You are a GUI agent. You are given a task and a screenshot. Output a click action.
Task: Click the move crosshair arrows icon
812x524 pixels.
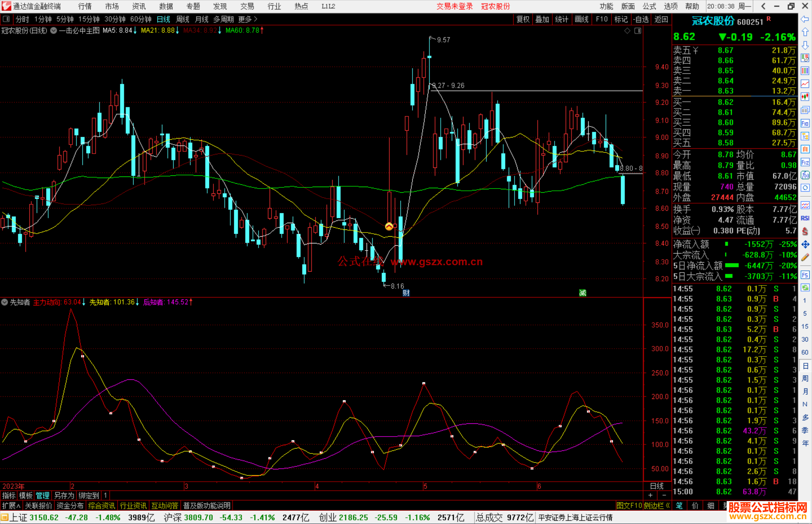point(805,245)
